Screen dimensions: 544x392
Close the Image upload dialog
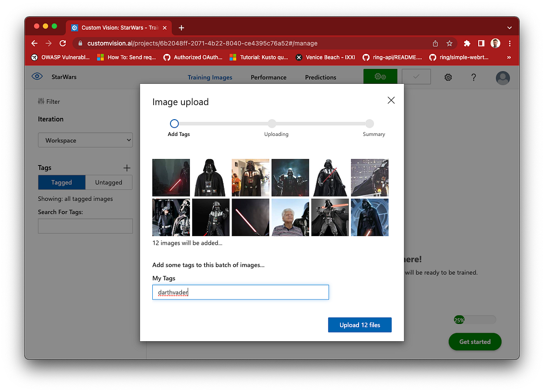[391, 101]
